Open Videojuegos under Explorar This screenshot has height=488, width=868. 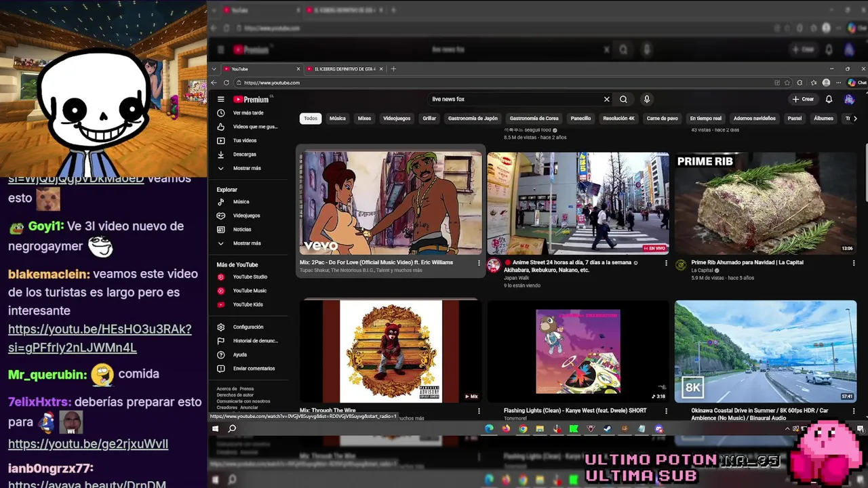point(248,216)
